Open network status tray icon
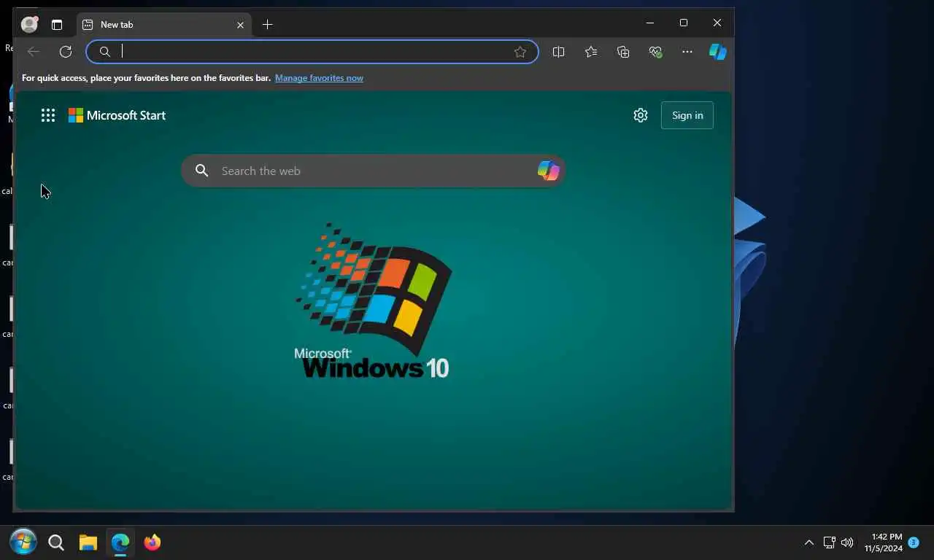This screenshot has height=560, width=934. [x=829, y=542]
